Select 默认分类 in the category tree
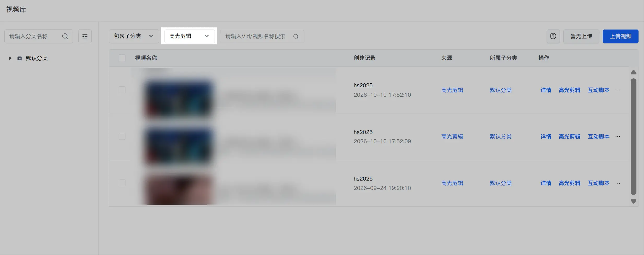Image resolution: width=644 pixels, height=255 pixels. point(37,58)
